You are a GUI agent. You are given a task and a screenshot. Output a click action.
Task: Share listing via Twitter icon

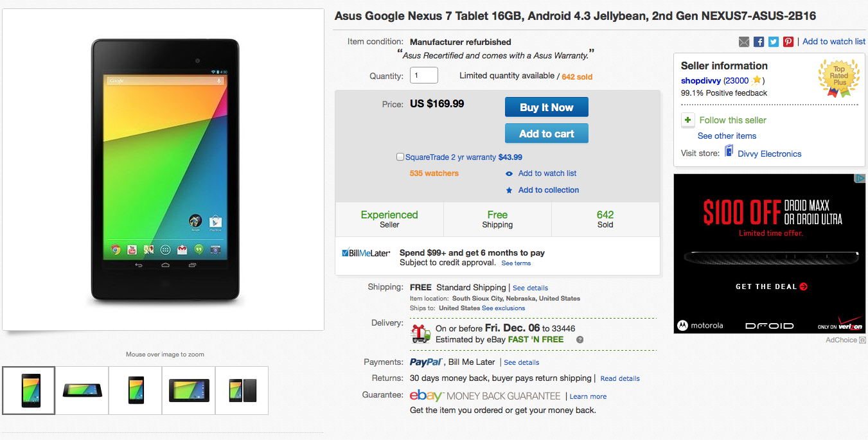(x=774, y=42)
